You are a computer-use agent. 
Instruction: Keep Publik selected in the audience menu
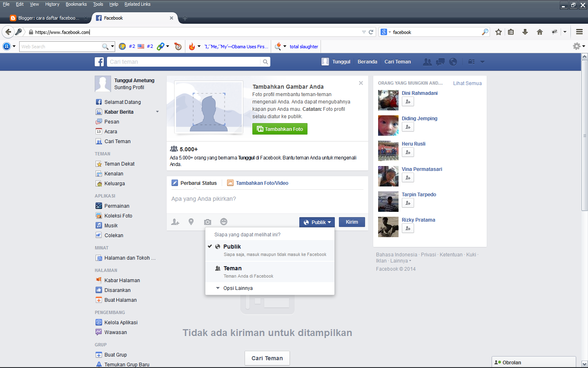(x=232, y=246)
